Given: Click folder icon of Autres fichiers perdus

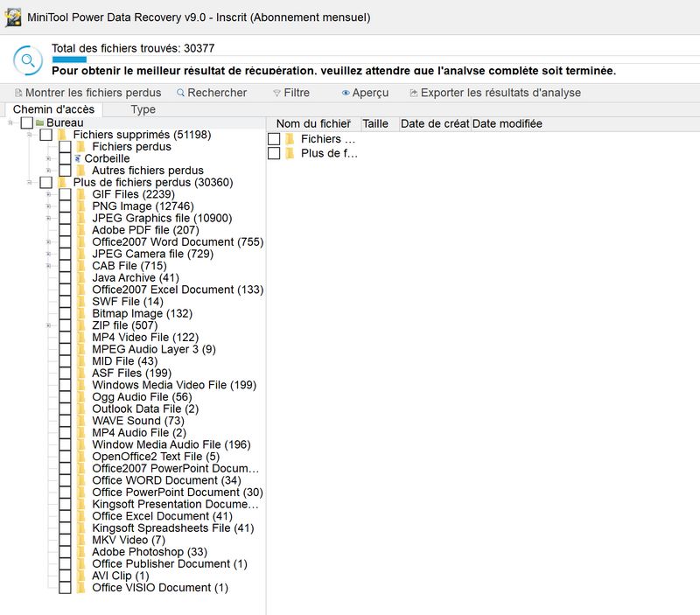Looking at the screenshot, I should pyautogui.click(x=81, y=171).
